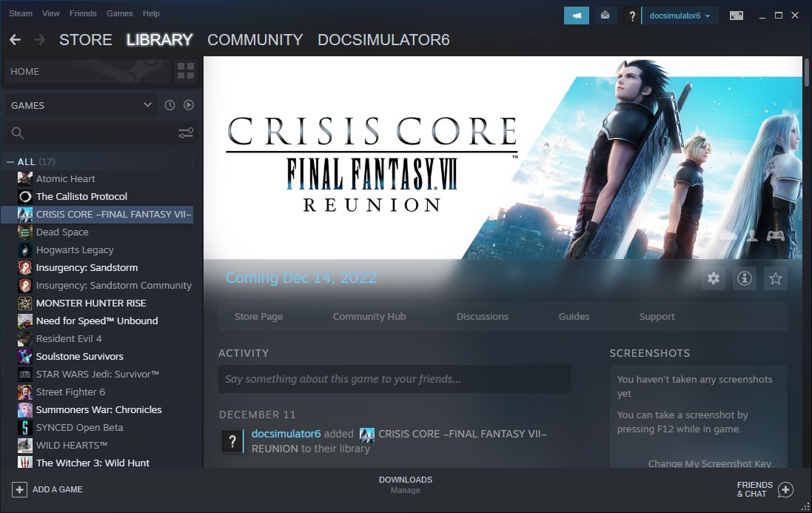Click CRISIS CORE link in activity entry
This screenshot has width=812, height=513.
coord(463,434)
